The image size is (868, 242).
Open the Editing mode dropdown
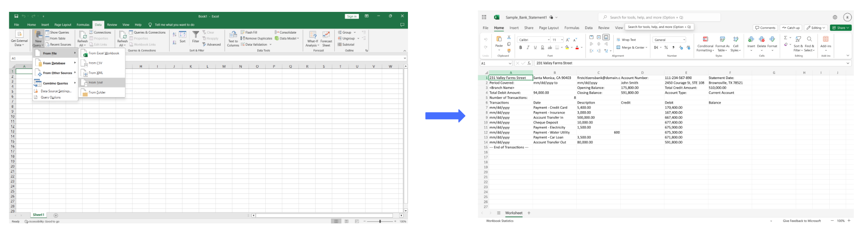point(815,28)
